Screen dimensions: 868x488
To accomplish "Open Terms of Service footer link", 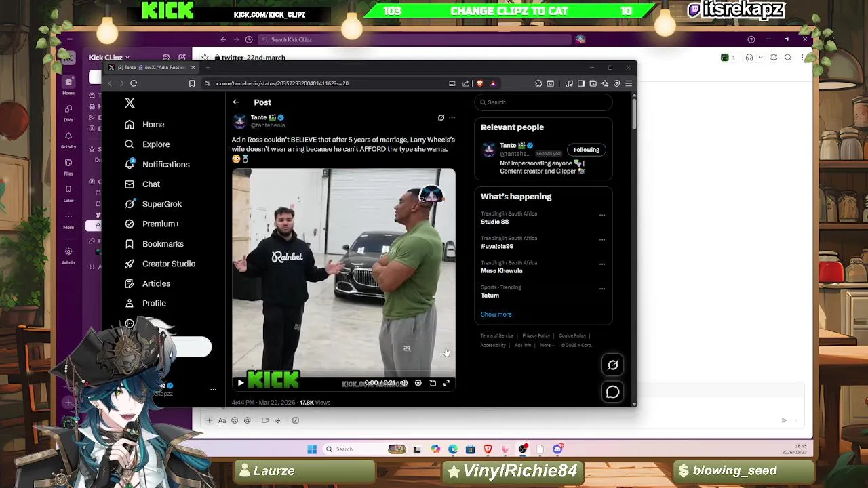I will (x=497, y=336).
